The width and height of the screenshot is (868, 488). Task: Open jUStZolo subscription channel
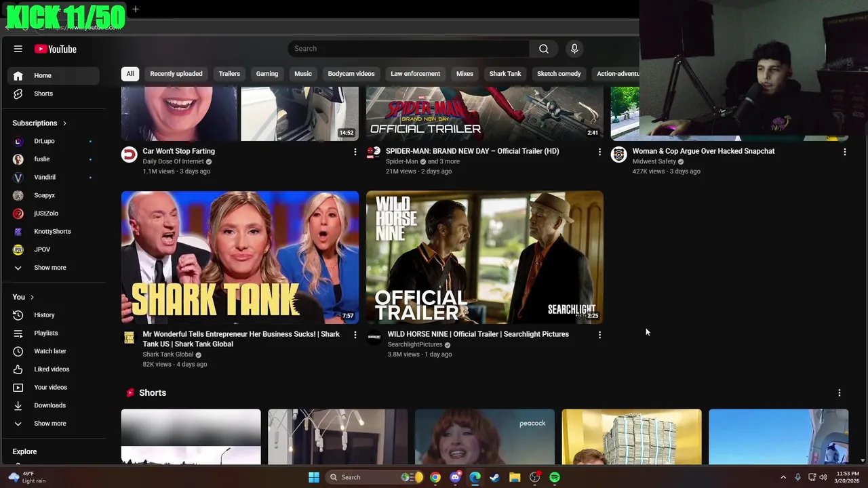point(53,213)
